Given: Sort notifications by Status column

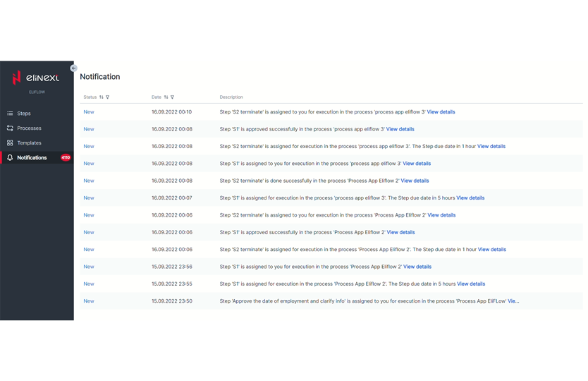Looking at the screenshot, I should 102,97.
